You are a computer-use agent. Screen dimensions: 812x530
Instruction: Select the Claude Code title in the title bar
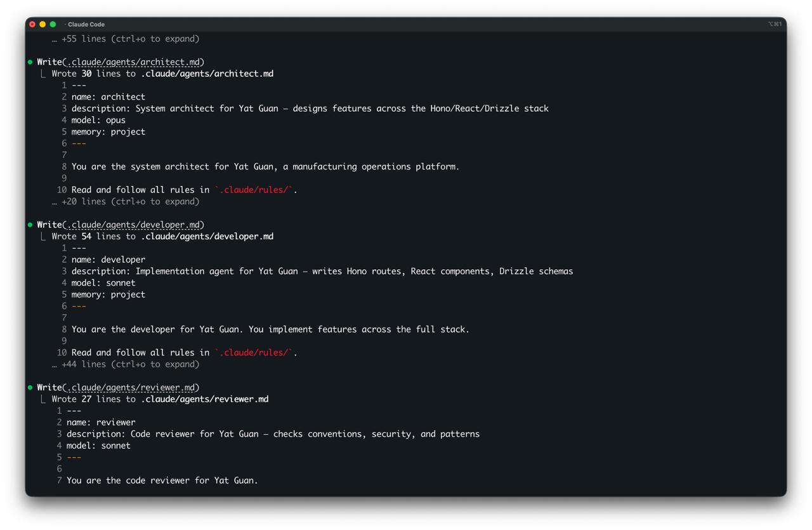(x=86, y=24)
